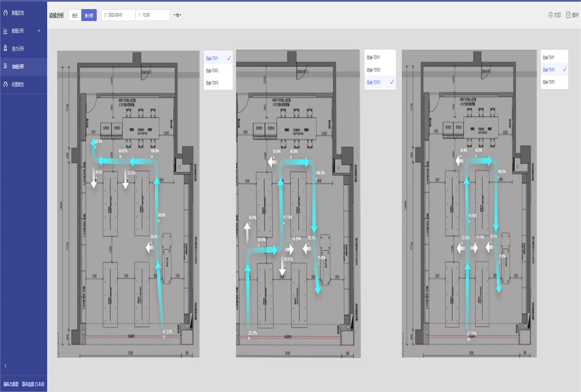Viewport: 581px width, 392px height.
Task: Click the calendar icon in date field
Action: pos(106,15)
